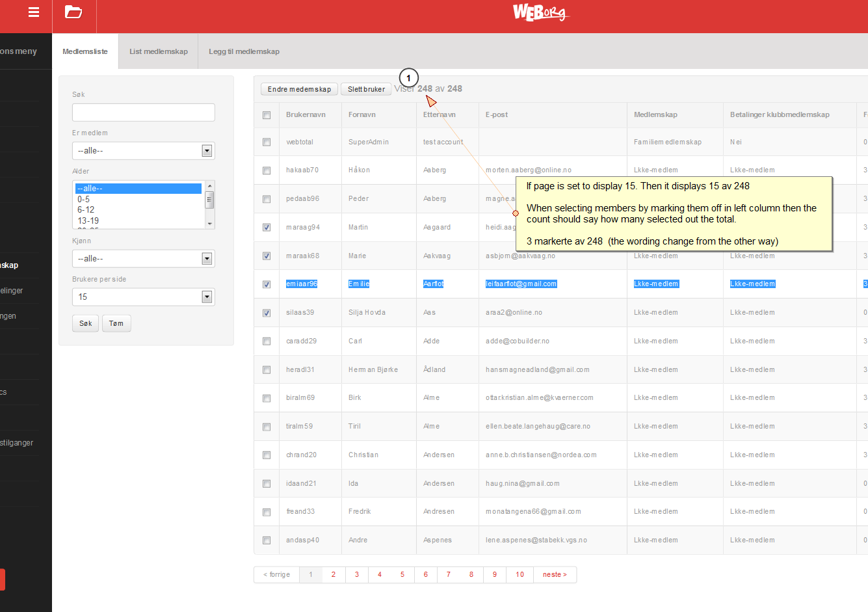Uncheck the box for maraak68

267,256
